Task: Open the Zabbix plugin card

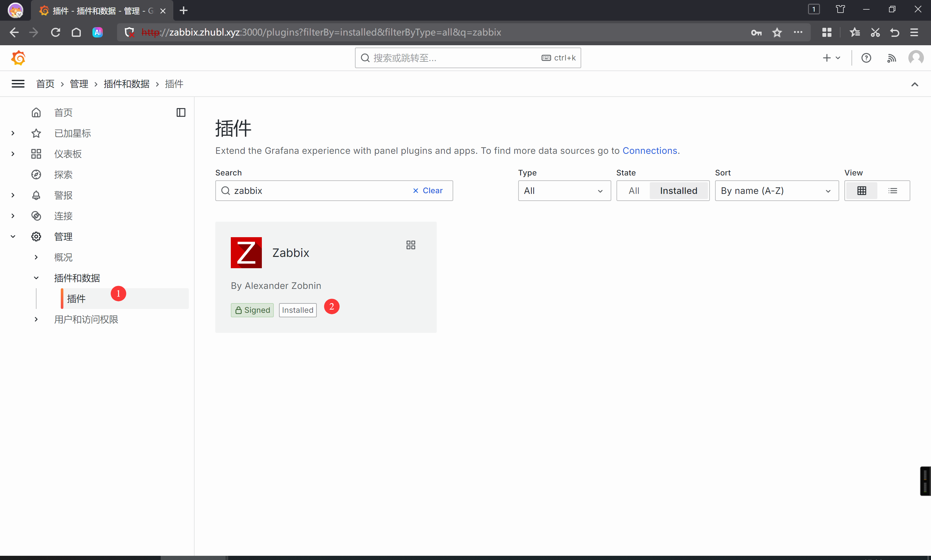Action: tap(326, 277)
